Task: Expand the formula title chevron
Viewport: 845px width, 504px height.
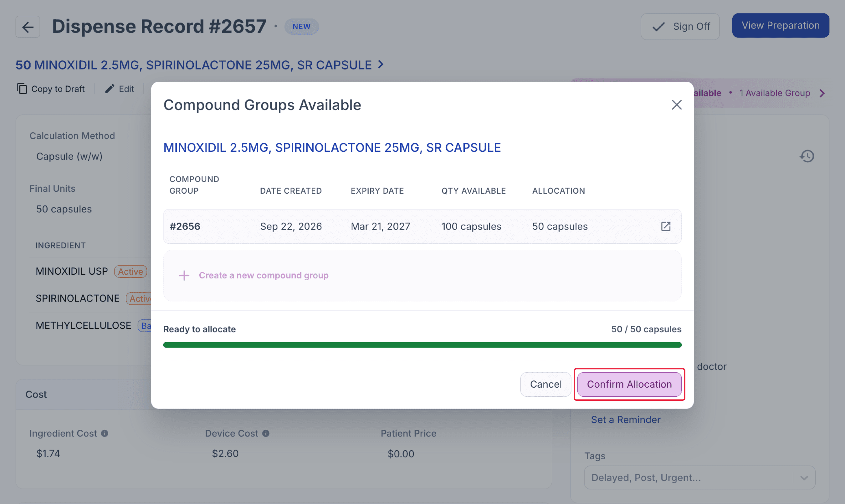Action: [x=381, y=64]
